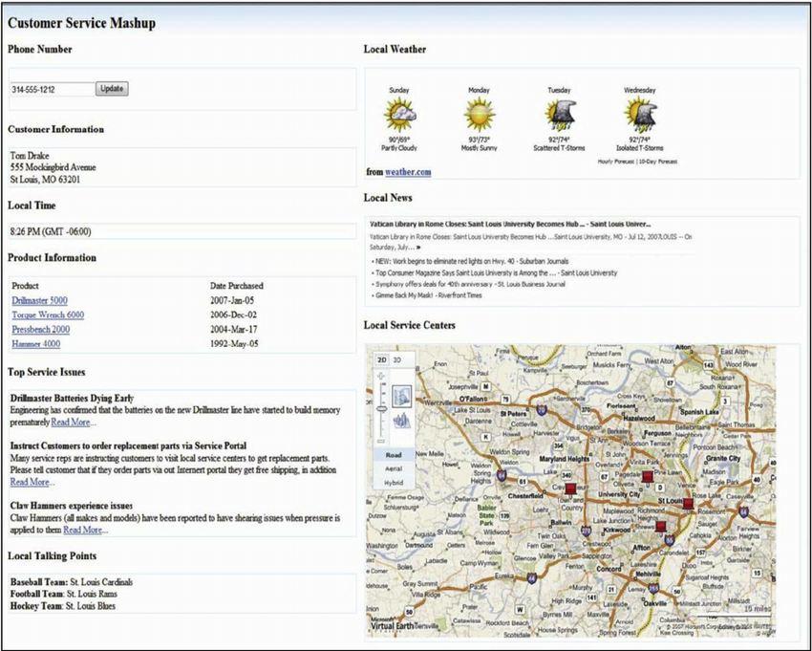Select the Road map style
The width and height of the screenshot is (812, 651).
pyautogui.click(x=394, y=455)
